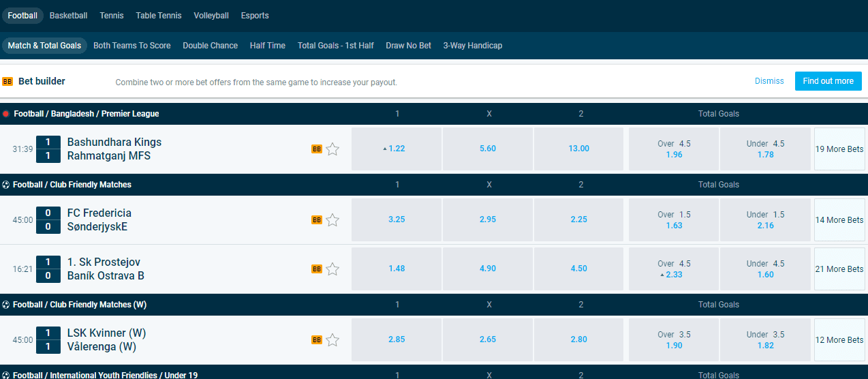
Task: Select Total Goals - 1st Half market
Action: tap(336, 46)
